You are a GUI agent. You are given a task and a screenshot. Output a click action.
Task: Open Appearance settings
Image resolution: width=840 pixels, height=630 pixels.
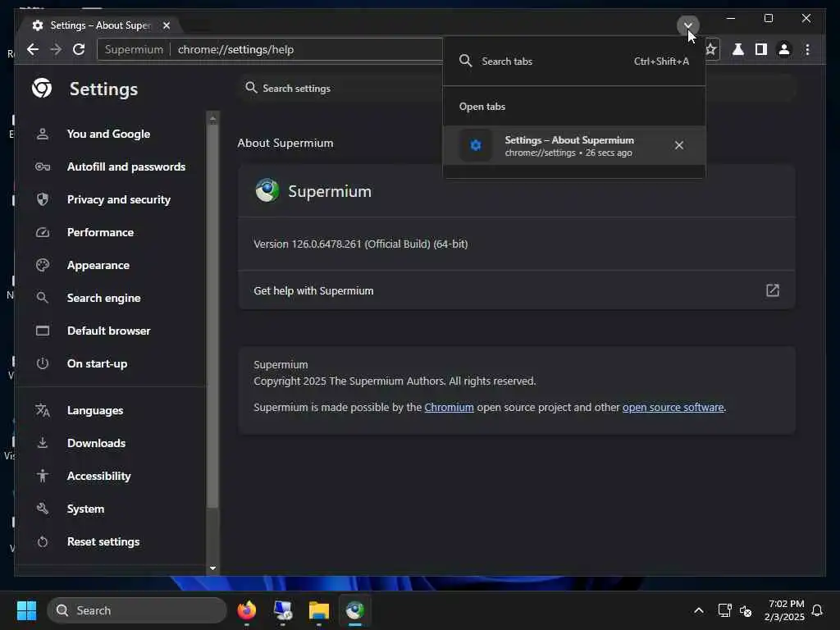point(98,265)
